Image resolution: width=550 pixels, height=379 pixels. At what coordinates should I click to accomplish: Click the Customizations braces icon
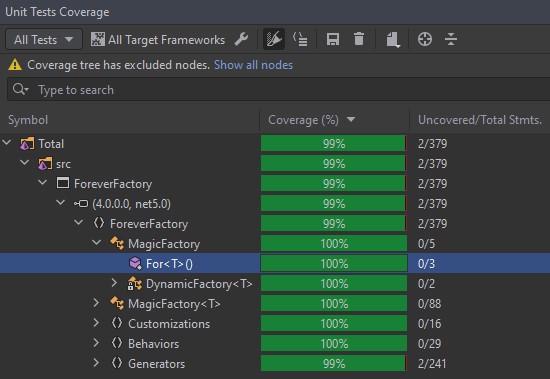117,323
